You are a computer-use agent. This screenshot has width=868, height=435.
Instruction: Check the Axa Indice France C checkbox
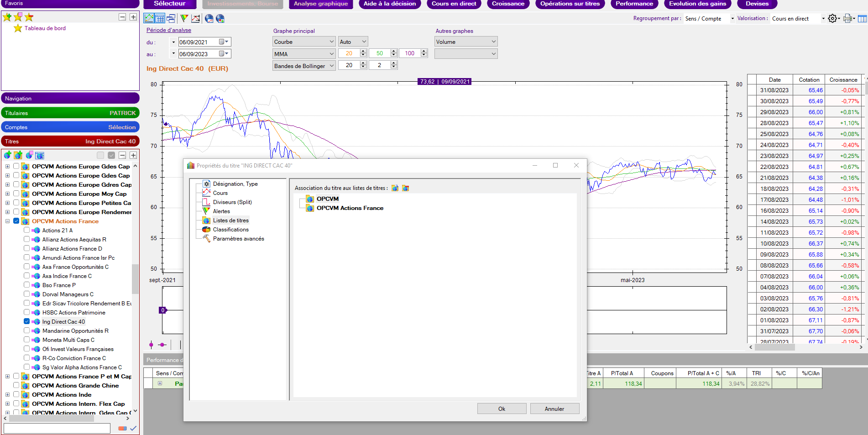(x=27, y=276)
